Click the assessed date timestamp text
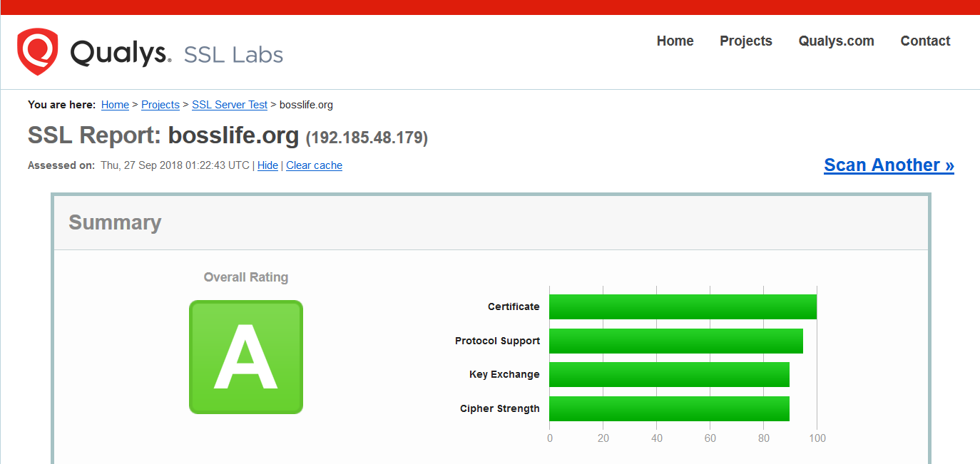980x464 pixels. (x=175, y=165)
